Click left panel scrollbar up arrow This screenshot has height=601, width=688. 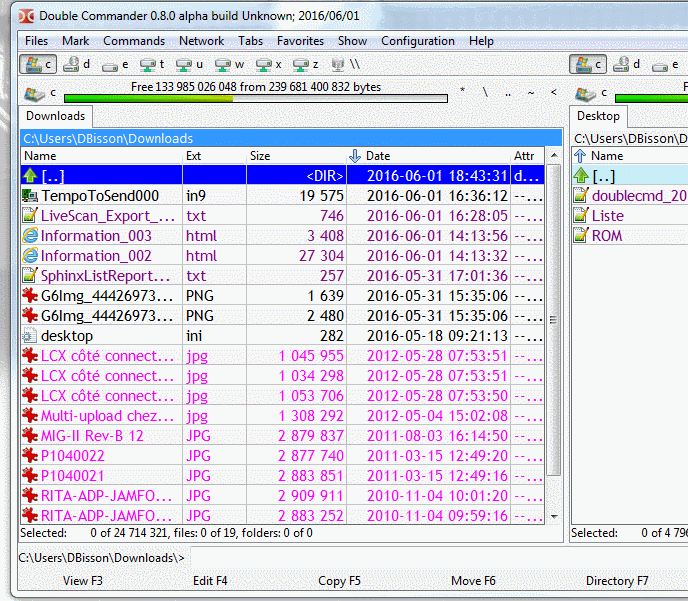tap(554, 155)
